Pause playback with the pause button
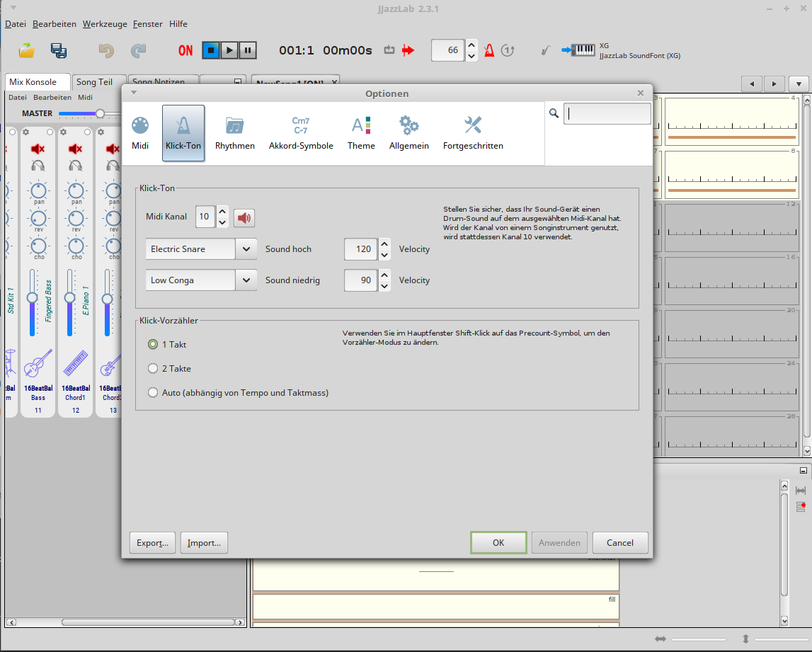Image resolution: width=812 pixels, height=652 pixels. 248,50
